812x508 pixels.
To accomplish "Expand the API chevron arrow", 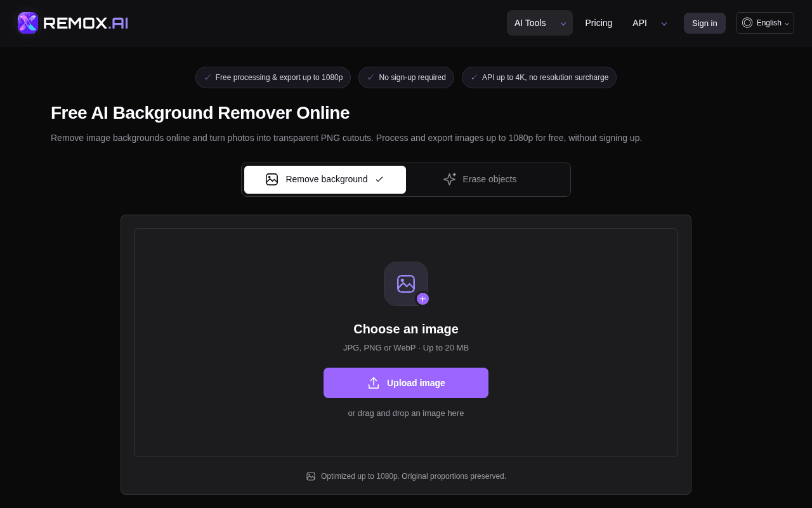I will [x=664, y=23].
